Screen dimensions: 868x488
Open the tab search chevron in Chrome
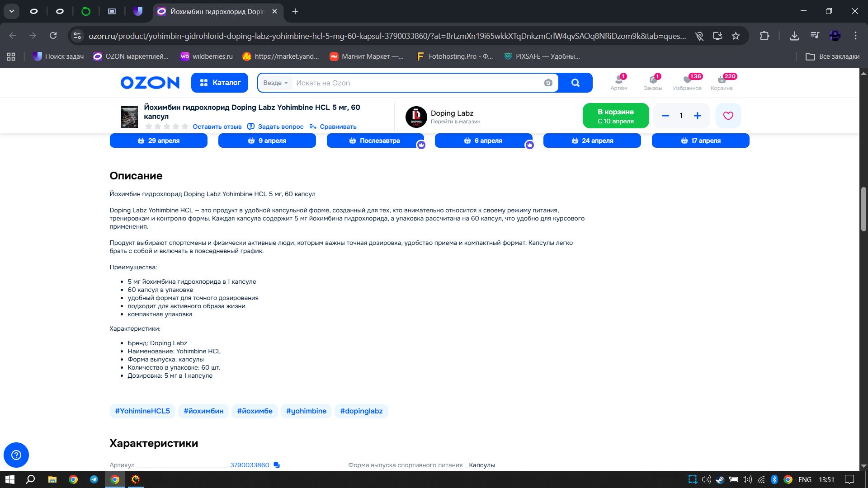tap(12, 11)
